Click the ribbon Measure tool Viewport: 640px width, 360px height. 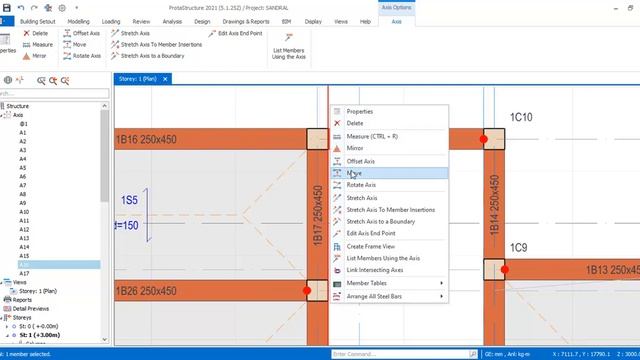[x=38, y=44]
